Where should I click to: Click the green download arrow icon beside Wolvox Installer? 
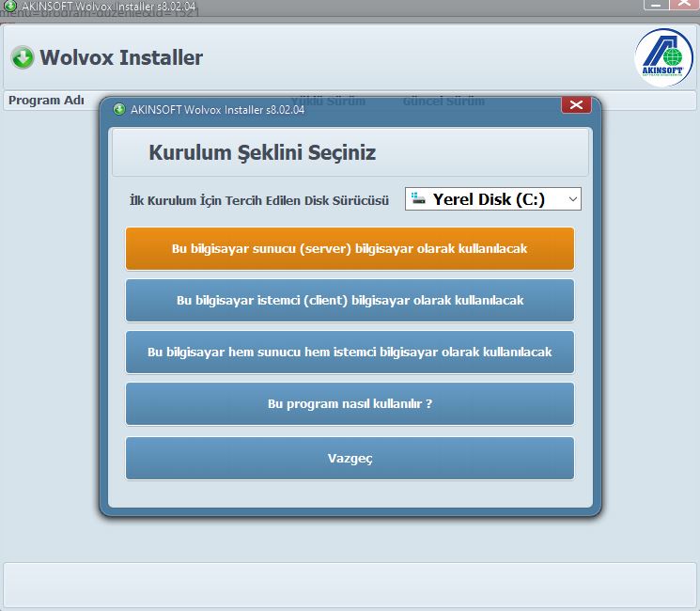pyautogui.click(x=23, y=57)
